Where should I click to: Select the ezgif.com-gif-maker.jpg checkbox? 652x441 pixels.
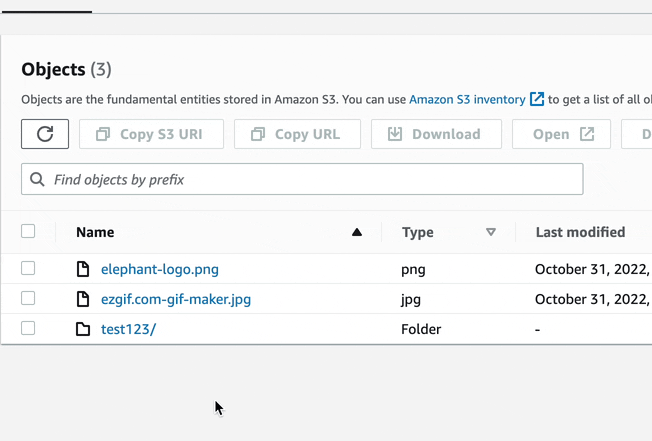(x=28, y=298)
